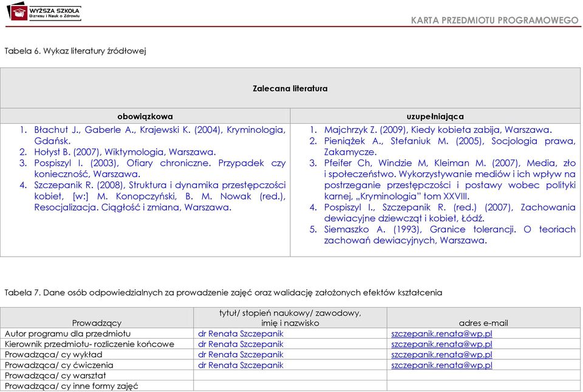This screenshot has width=583, height=392.
Task: Click the 'adres e-mail' column header
Action: [483, 323]
